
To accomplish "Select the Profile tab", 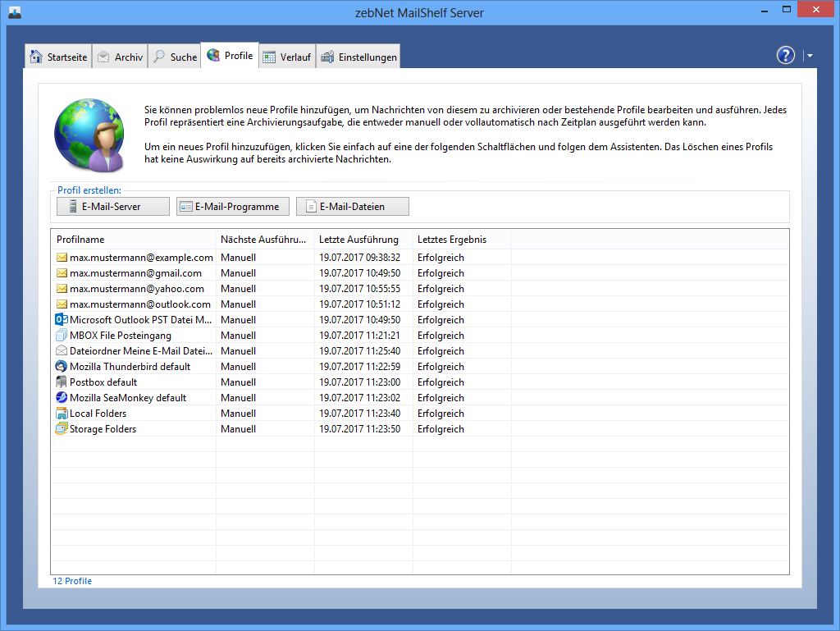I will [230, 55].
